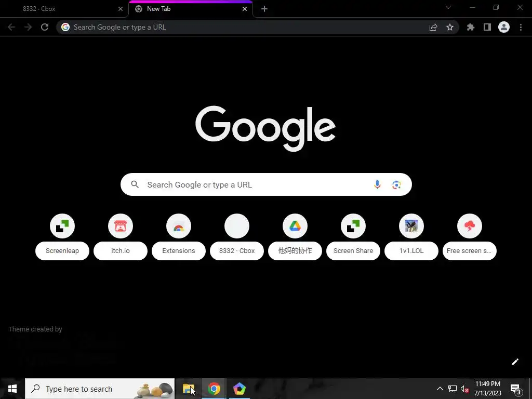Click the colorful pentagon taskbar app
532x399 pixels.
pyautogui.click(x=239, y=389)
